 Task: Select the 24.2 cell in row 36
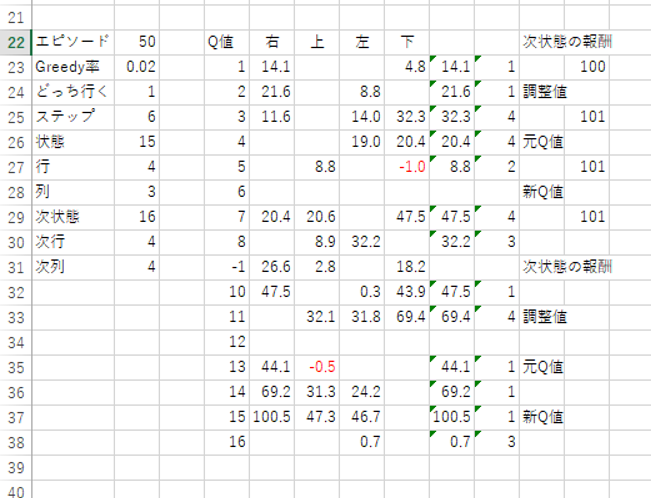(x=362, y=392)
